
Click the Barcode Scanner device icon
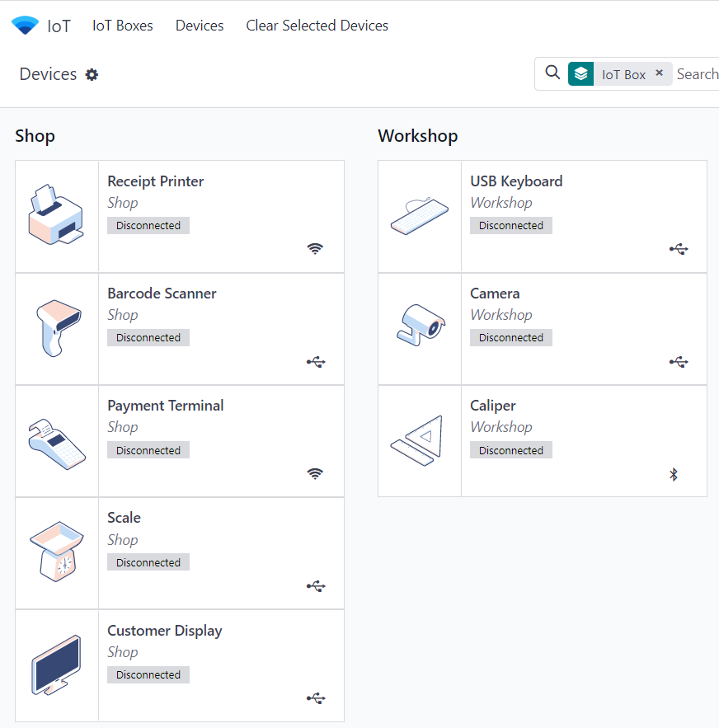56,328
